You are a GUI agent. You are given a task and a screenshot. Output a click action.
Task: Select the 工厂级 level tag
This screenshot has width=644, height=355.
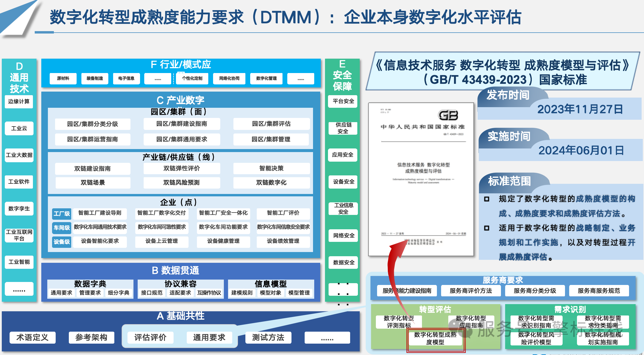point(62,214)
